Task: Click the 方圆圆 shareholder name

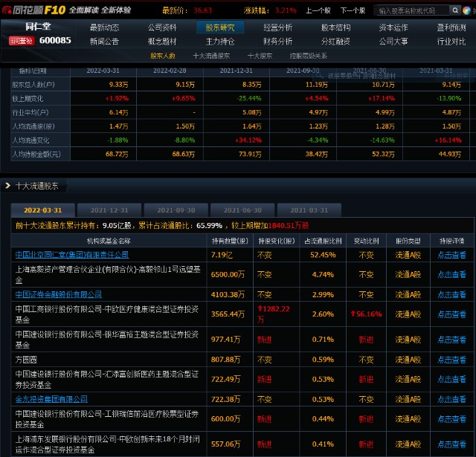Action: 26,360
